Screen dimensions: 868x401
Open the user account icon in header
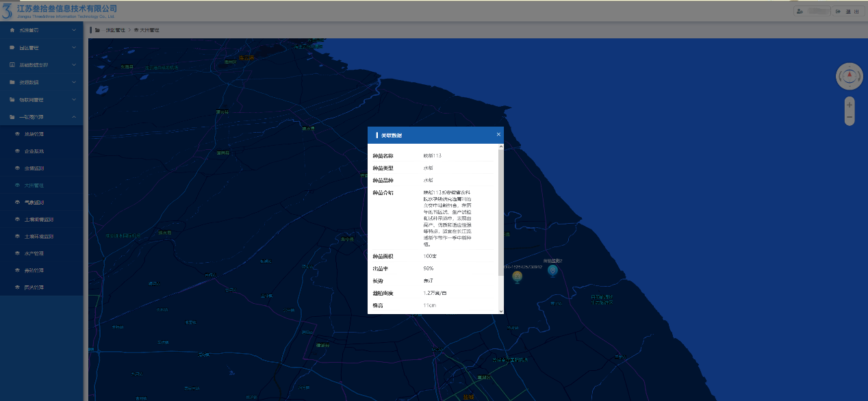coord(800,11)
